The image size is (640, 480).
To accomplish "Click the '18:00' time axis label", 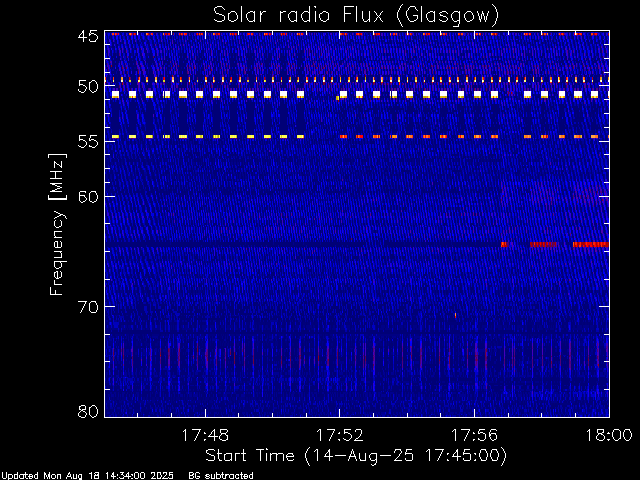I will pyautogui.click(x=609, y=435).
